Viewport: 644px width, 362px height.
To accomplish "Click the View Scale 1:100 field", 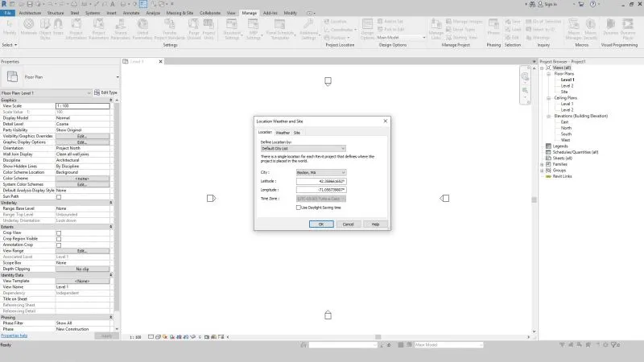I will pyautogui.click(x=83, y=106).
